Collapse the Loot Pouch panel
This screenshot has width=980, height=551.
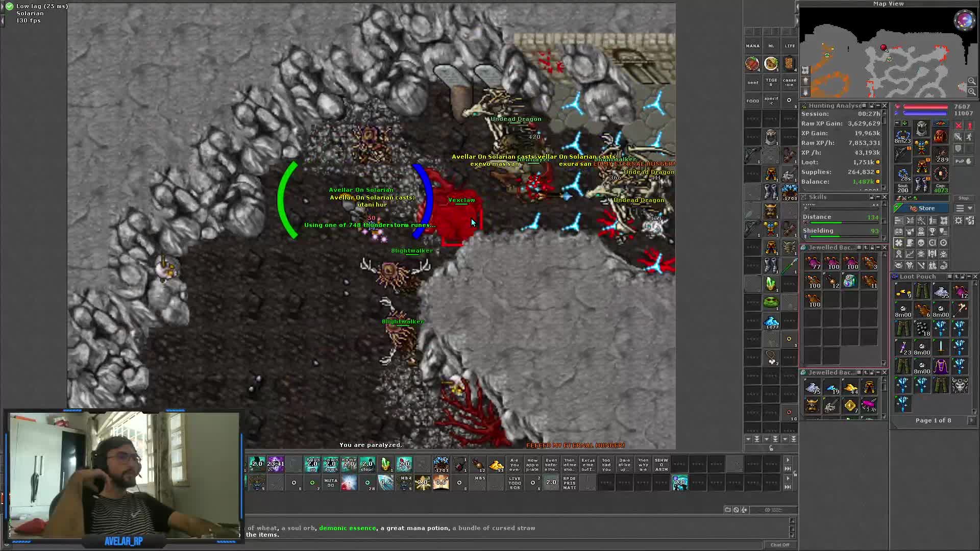pos(969,277)
